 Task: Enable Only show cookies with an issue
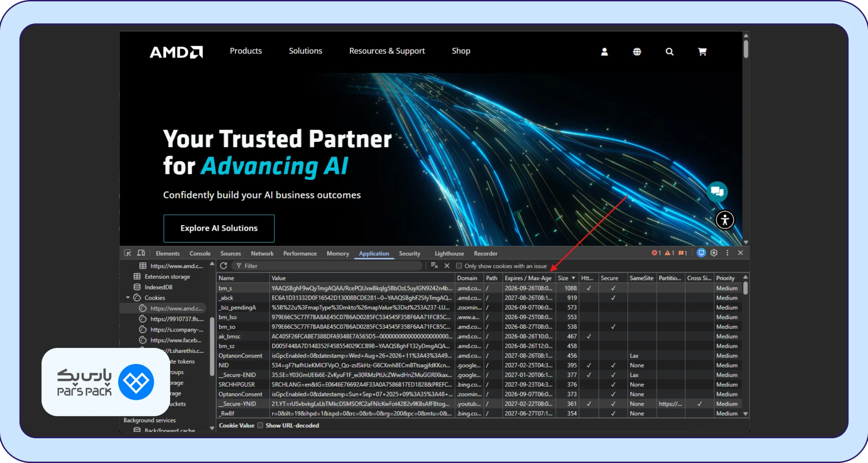[x=459, y=266]
